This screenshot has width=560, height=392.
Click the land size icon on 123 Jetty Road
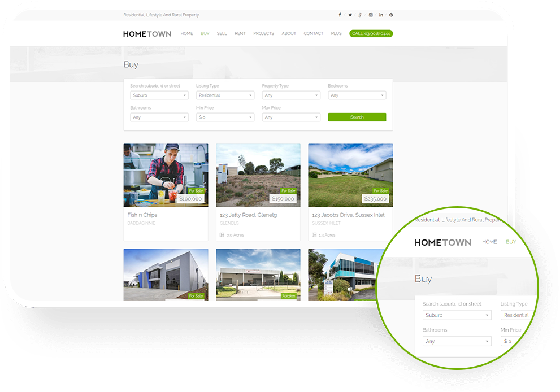point(222,235)
